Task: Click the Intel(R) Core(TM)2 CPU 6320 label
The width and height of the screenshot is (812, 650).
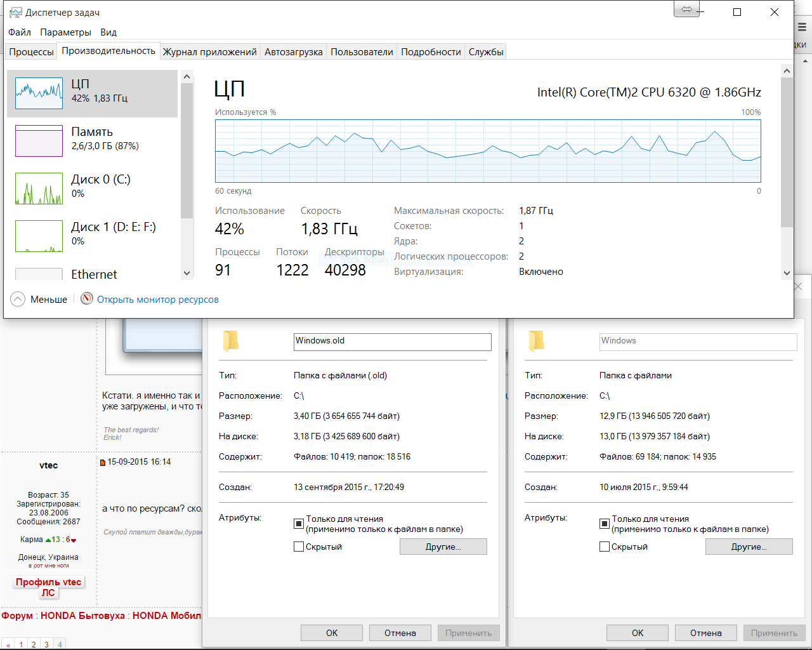Action: click(649, 92)
